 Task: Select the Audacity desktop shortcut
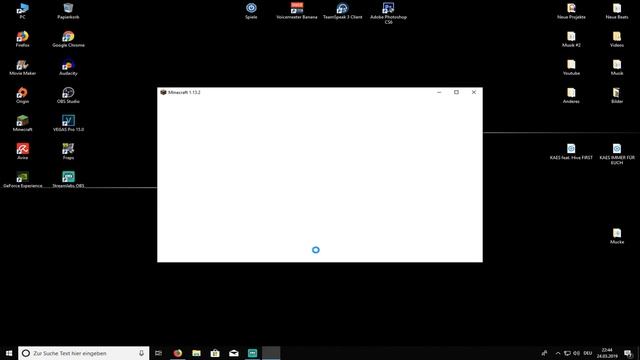pyautogui.click(x=68, y=67)
